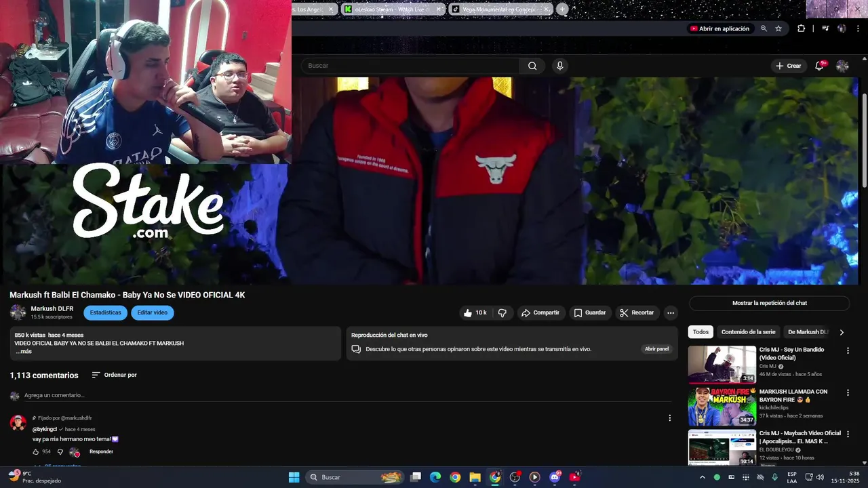Click the Crear button
868x488 pixels.
click(x=789, y=66)
